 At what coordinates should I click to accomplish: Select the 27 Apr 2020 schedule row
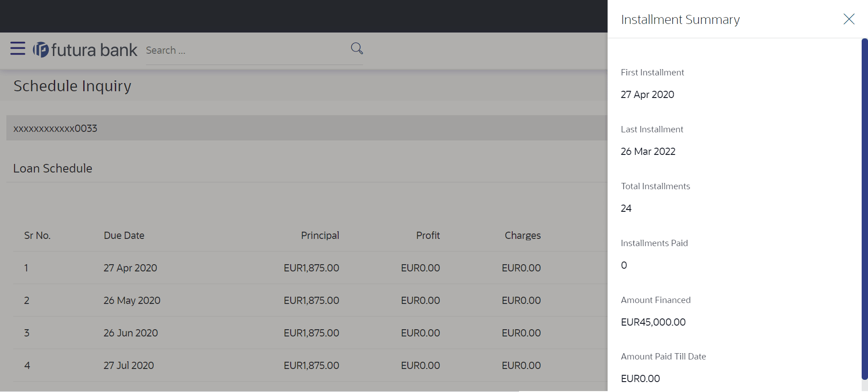coord(130,268)
